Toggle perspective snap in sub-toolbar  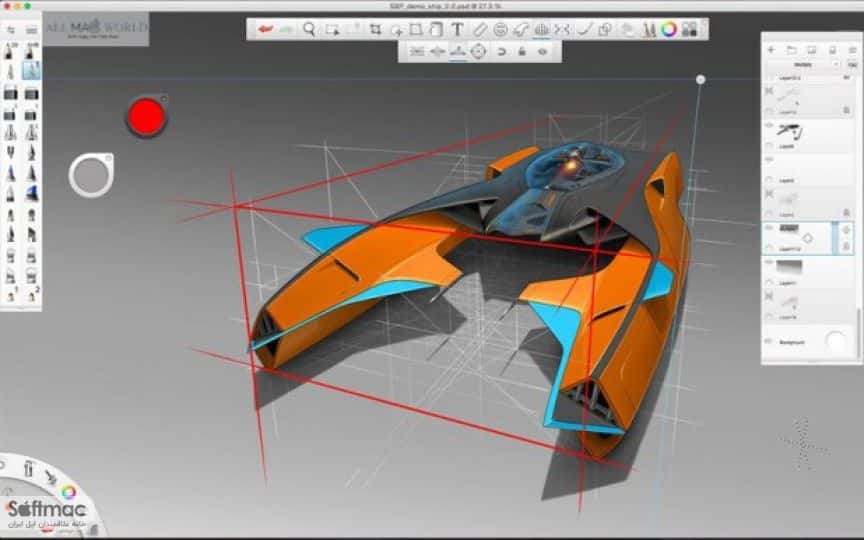point(501,52)
